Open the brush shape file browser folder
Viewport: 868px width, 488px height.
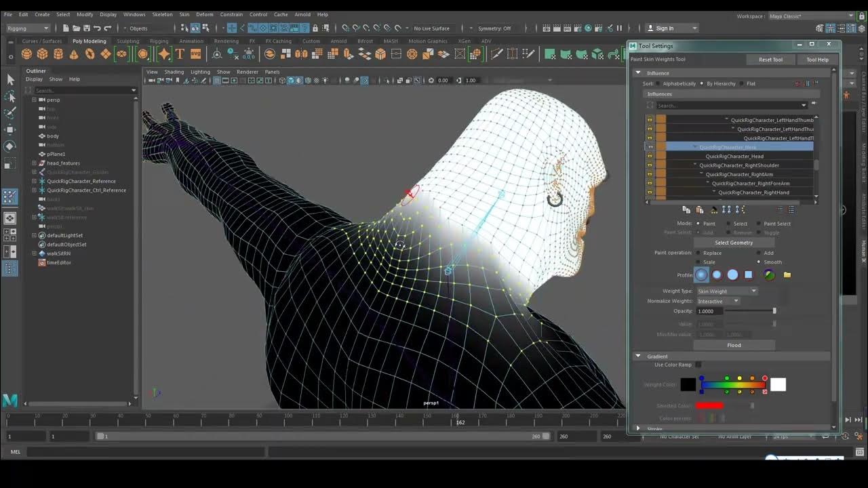pyautogui.click(x=787, y=275)
